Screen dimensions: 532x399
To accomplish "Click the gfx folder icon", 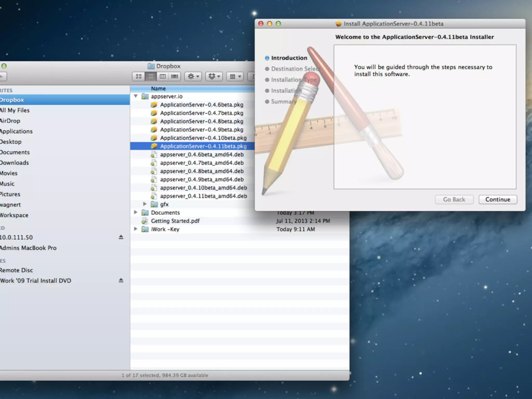I will tap(154, 204).
